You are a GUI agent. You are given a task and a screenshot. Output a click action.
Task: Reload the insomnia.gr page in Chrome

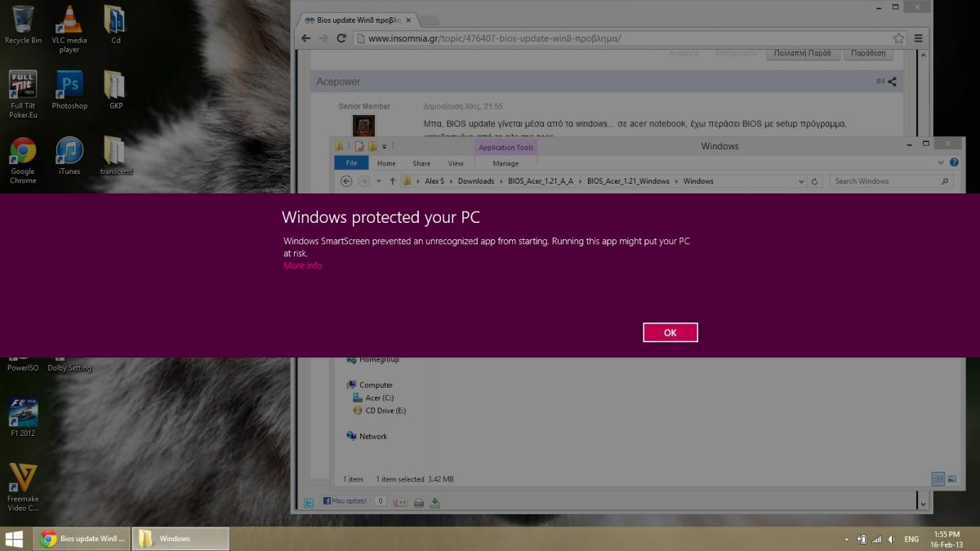[342, 38]
